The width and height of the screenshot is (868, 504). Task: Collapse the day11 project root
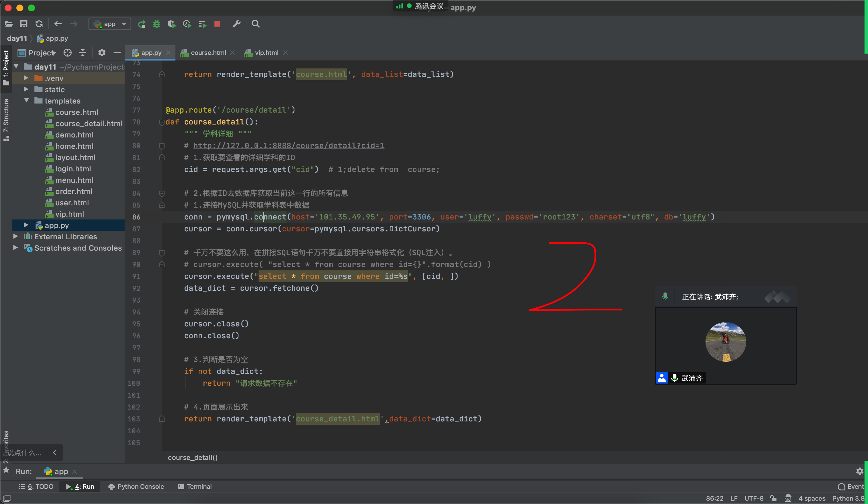click(x=16, y=66)
